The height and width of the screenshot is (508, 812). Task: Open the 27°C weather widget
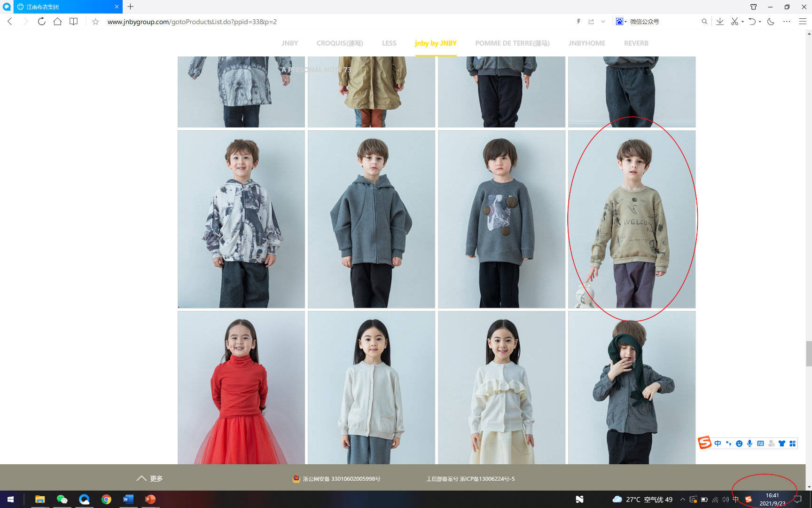tap(642, 500)
